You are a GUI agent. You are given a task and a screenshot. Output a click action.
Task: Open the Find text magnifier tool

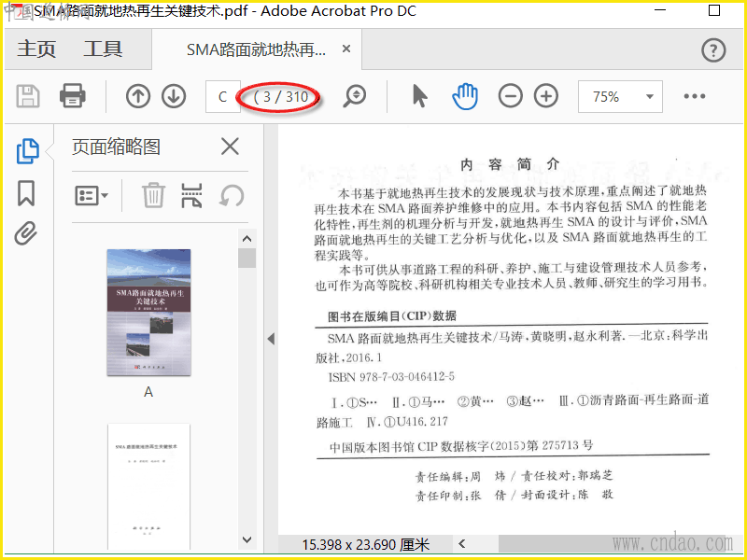355,96
